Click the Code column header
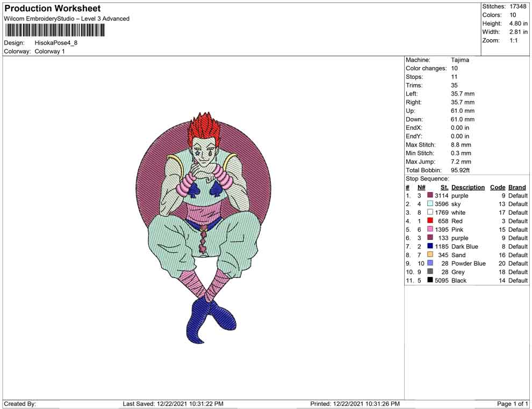The height and width of the screenshot is (409, 532). (498, 187)
